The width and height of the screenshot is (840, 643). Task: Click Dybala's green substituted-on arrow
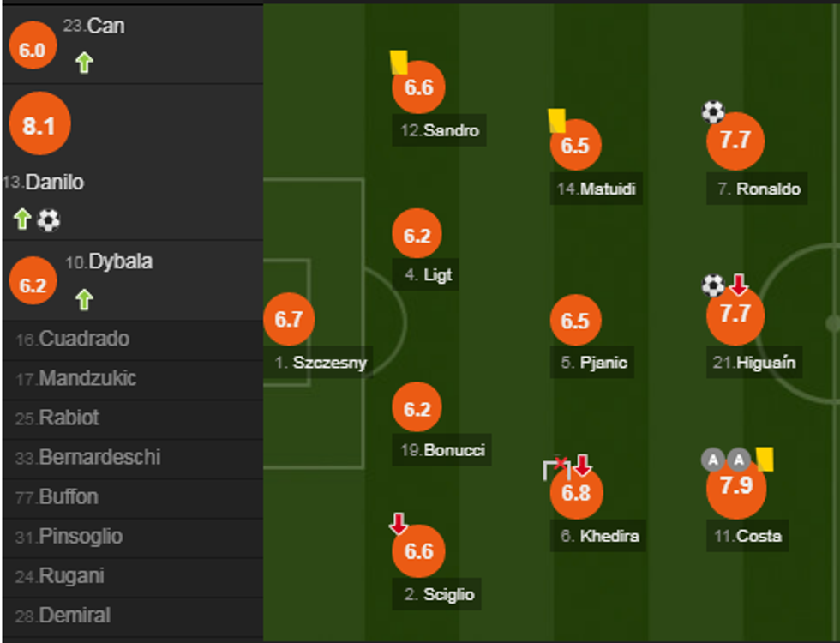tap(83, 299)
